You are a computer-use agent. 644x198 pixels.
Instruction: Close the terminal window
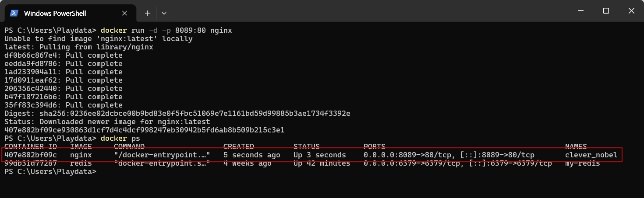click(x=631, y=11)
